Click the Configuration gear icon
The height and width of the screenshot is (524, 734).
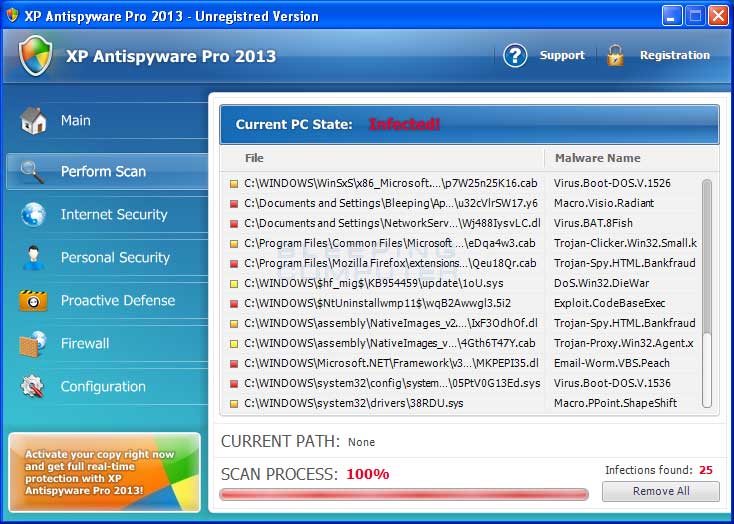[34, 387]
